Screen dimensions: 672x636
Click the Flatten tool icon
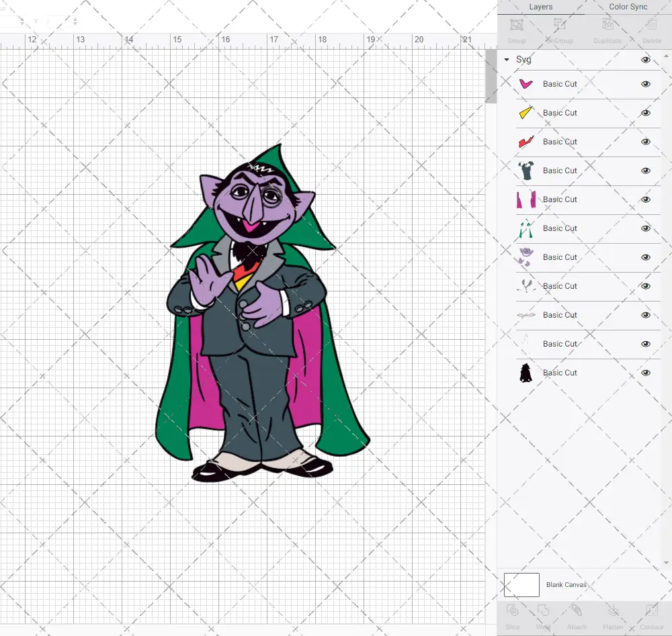point(614,610)
